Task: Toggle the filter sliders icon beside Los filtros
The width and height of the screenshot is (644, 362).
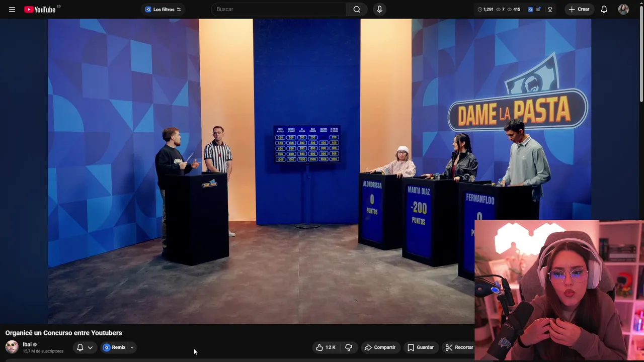Action: pyautogui.click(x=179, y=10)
